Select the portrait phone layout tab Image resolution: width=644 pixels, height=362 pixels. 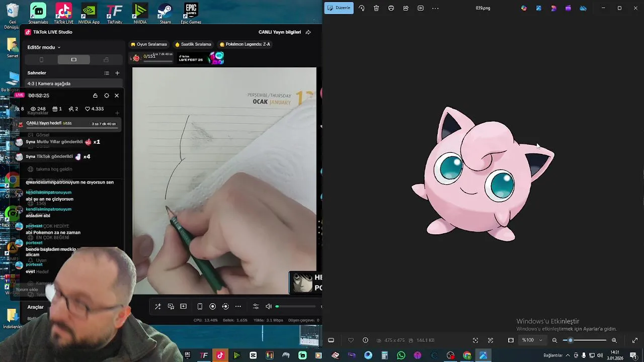click(x=41, y=59)
